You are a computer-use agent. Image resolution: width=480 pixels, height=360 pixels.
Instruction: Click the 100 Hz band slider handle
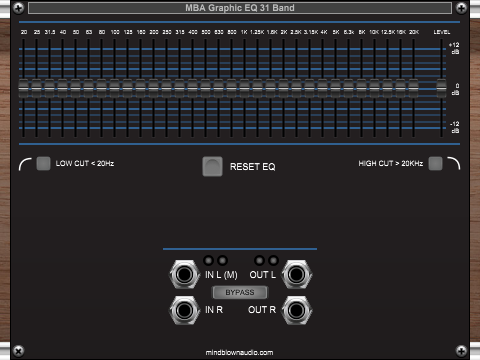tap(114, 88)
